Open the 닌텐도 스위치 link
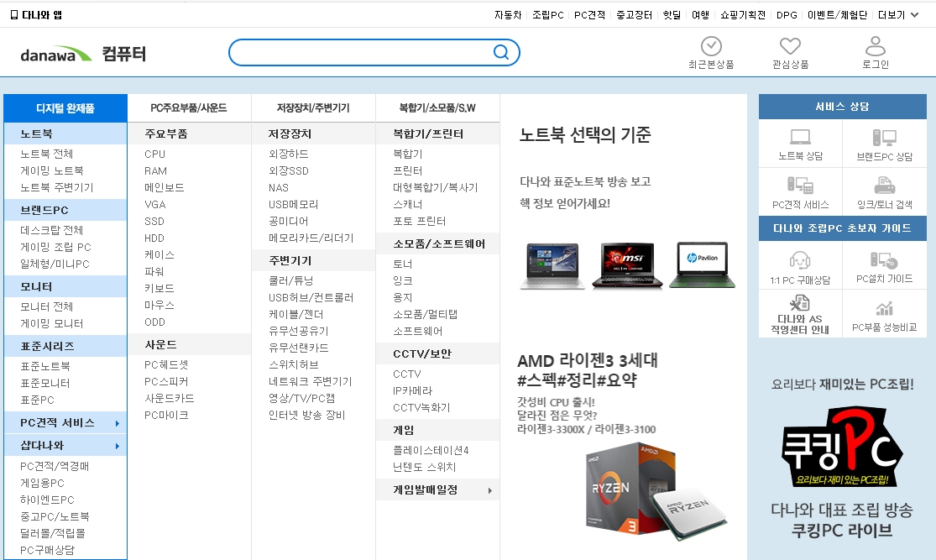The height and width of the screenshot is (560, 936). tap(424, 467)
